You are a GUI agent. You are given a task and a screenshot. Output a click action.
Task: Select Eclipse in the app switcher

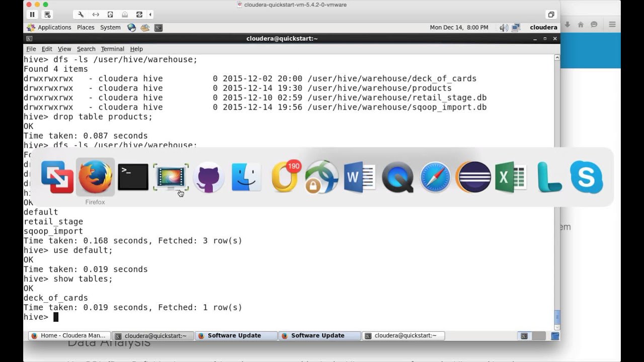[473, 177]
